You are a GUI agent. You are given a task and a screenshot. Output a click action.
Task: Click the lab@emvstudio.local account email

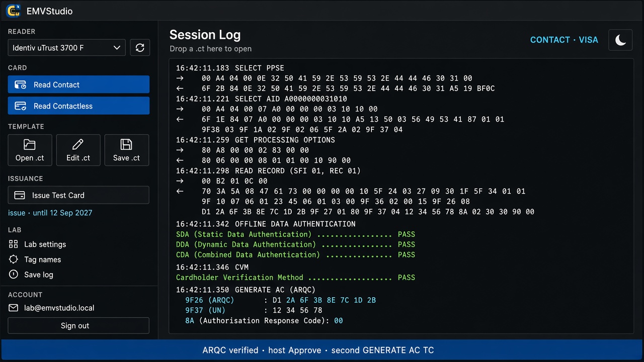tap(59, 308)
